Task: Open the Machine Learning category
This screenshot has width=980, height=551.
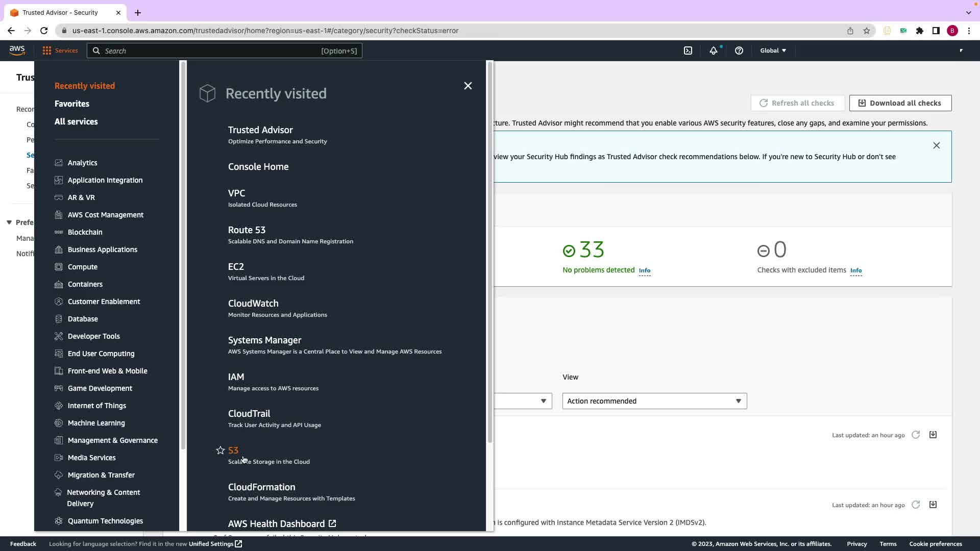Action: click(96, 423)
